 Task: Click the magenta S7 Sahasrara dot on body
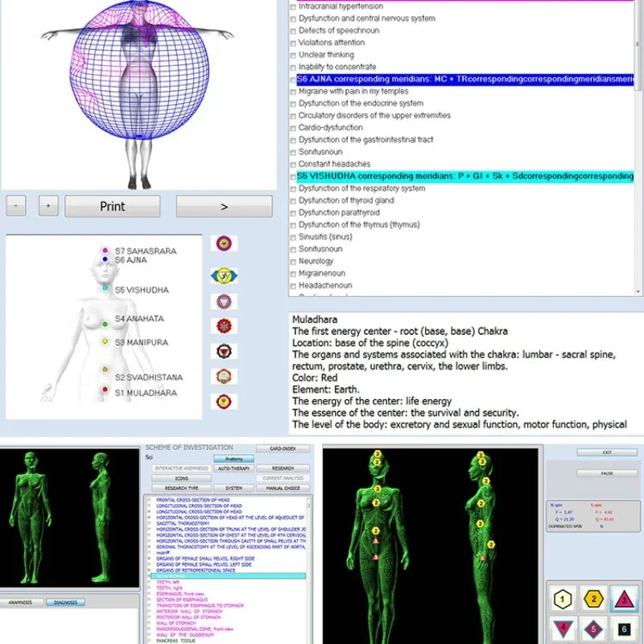pyautogui.click(x=105, y=250)
